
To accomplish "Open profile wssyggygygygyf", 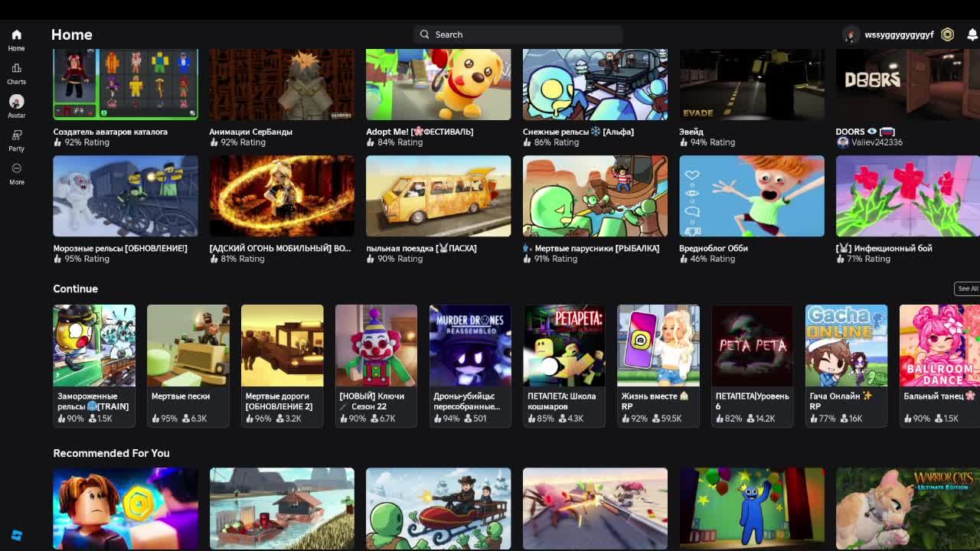I will pos(899,34).
